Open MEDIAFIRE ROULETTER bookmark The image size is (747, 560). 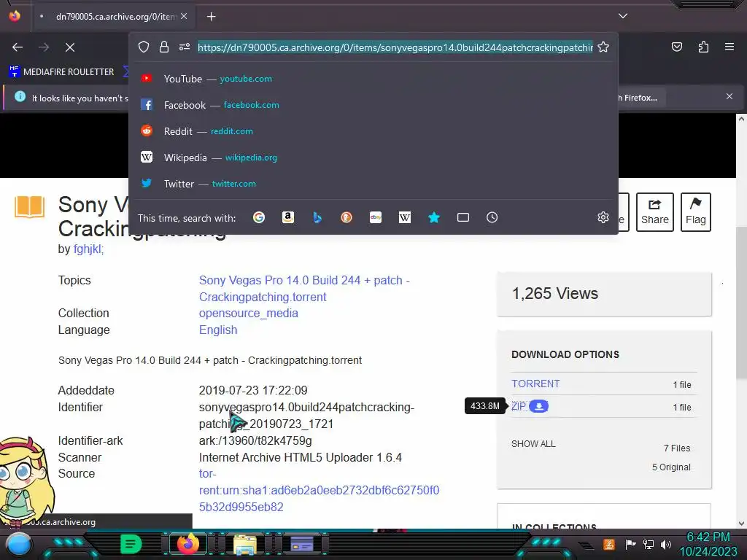coord(61,72)
